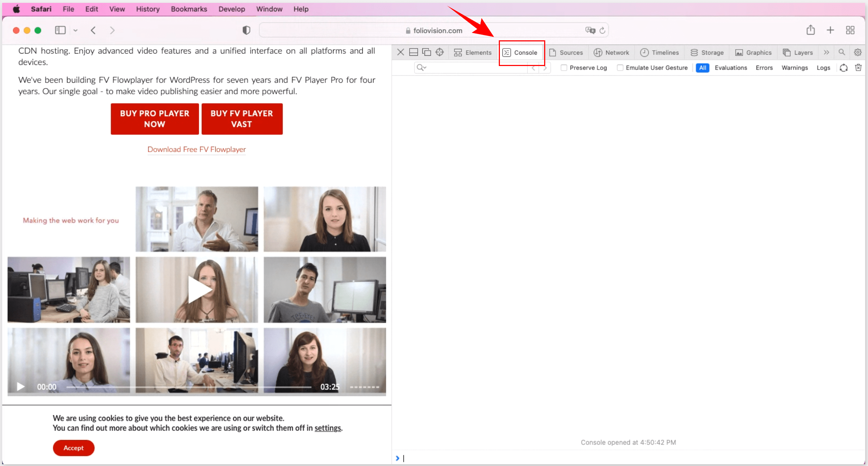Detach inspector into separate window
Screen dimensions: 868x466
[427, 52]
